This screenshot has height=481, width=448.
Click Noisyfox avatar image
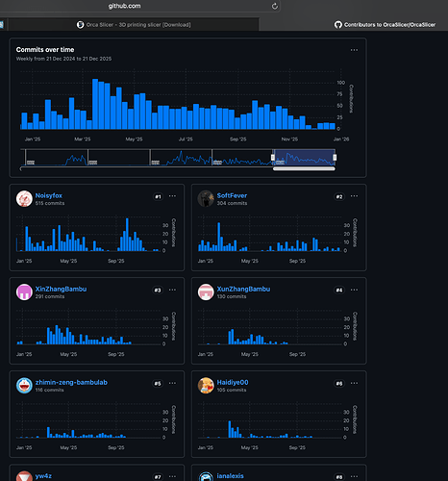tap(24, 198)
